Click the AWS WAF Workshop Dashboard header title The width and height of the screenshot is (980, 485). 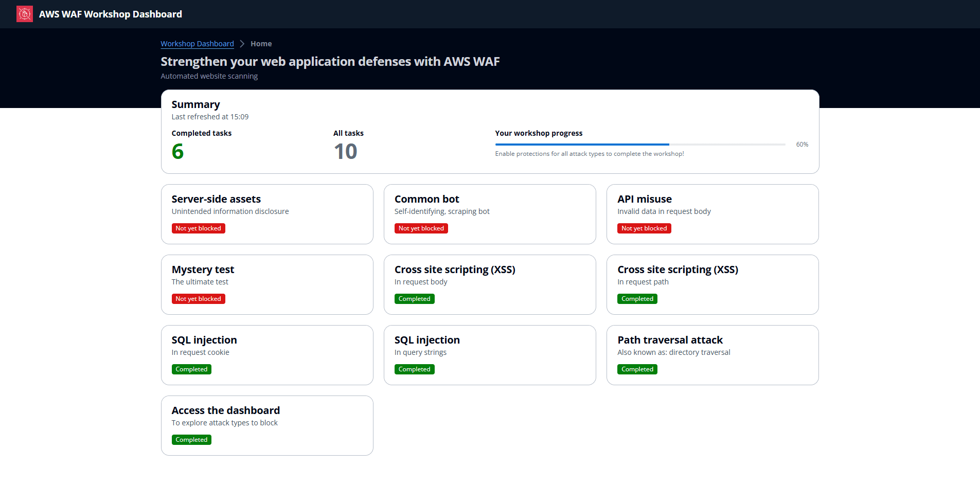pos(111,14)
